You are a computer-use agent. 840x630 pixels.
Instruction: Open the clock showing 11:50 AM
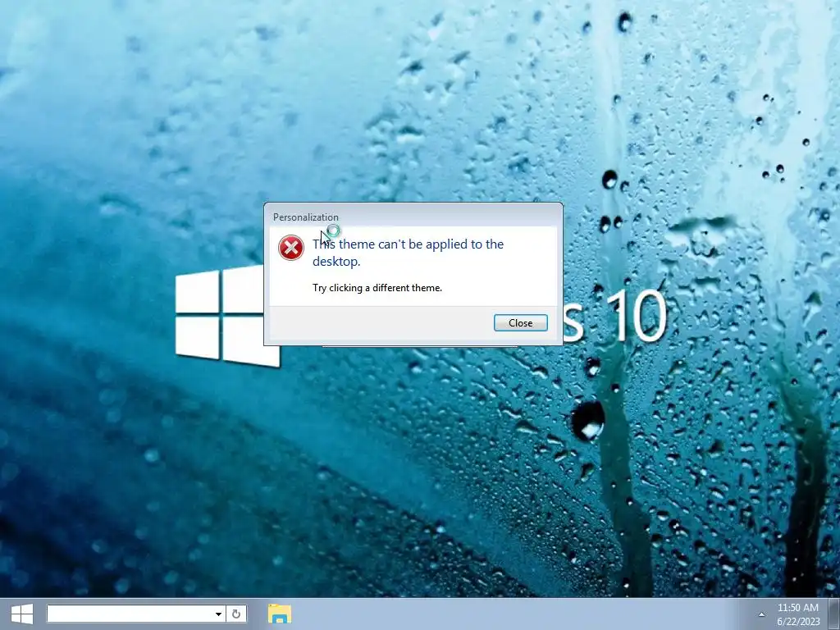tap(798, 614)
